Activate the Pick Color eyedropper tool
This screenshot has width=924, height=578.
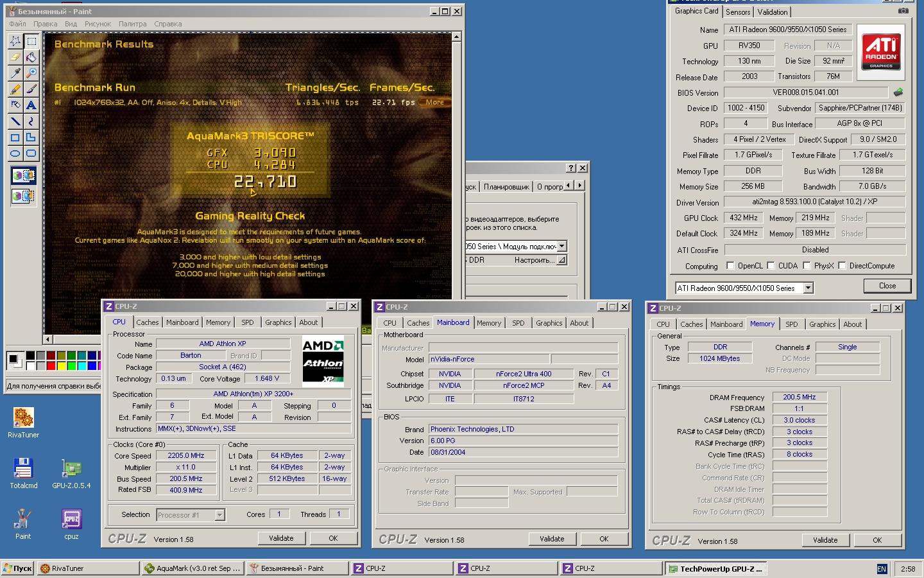click(15, 73)
